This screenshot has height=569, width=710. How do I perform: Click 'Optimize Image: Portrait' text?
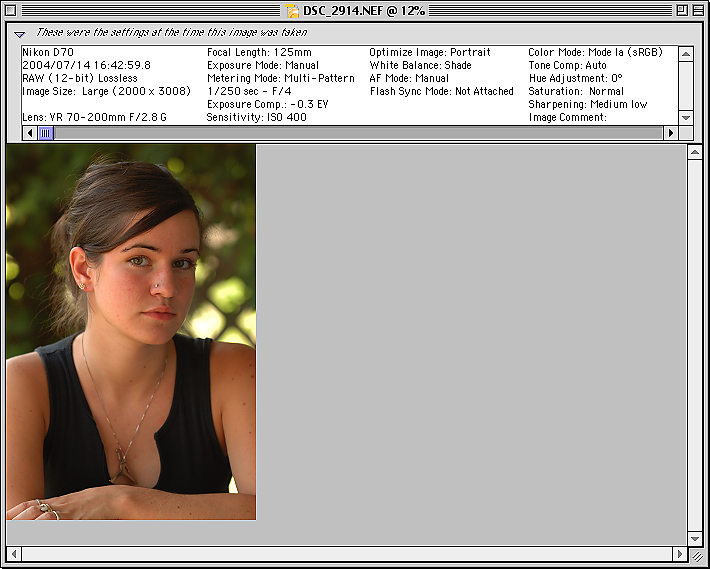(x=430, y=52)
